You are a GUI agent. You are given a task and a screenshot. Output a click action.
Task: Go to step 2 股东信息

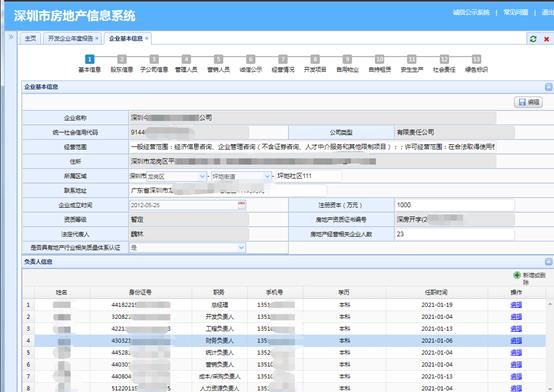click(122, 64)
